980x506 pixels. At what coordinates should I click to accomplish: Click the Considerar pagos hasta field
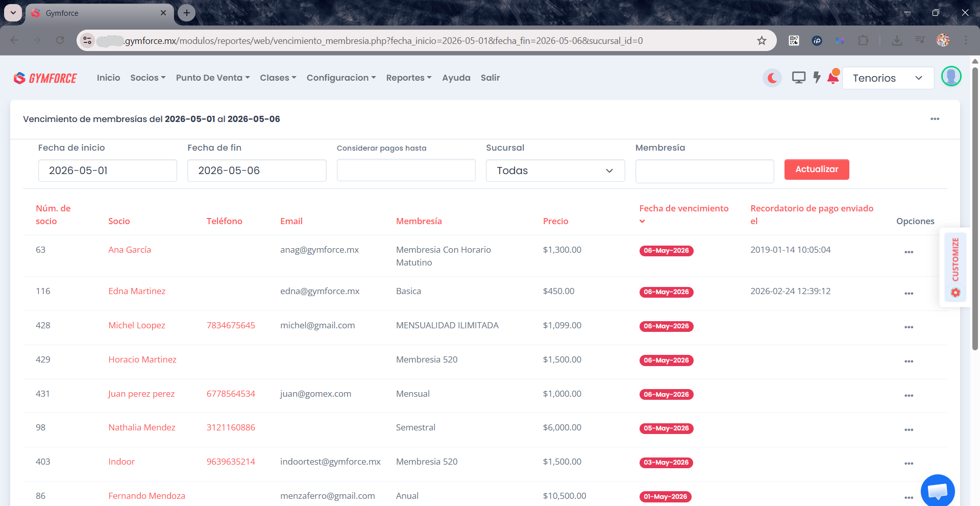(x=406, y=170)
